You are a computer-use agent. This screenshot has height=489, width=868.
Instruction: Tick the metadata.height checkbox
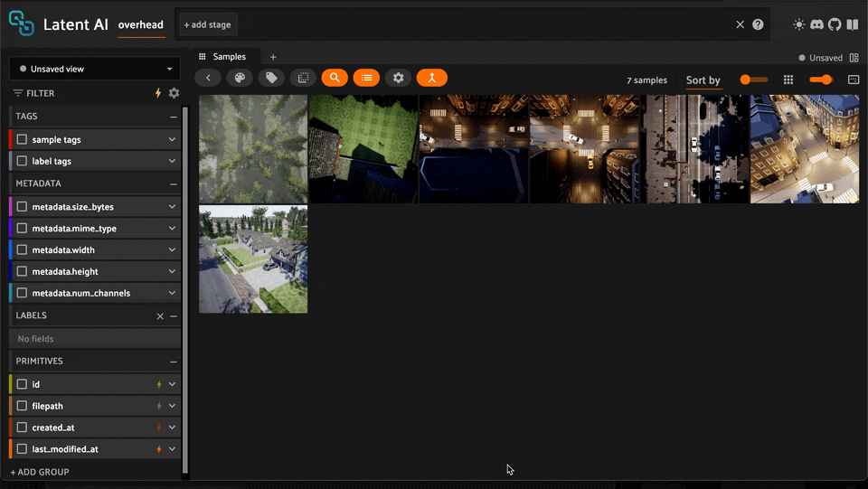[x=22, y=271]
